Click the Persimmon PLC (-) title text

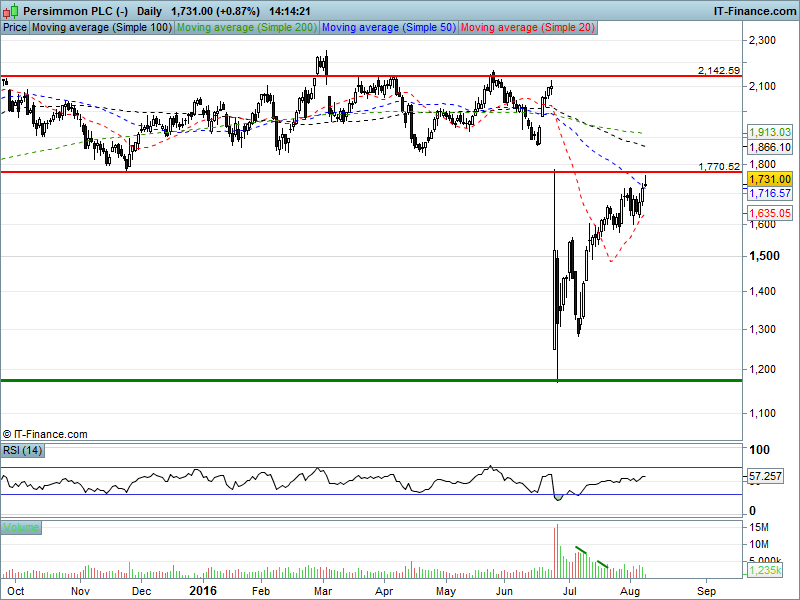tap(76, 11)
